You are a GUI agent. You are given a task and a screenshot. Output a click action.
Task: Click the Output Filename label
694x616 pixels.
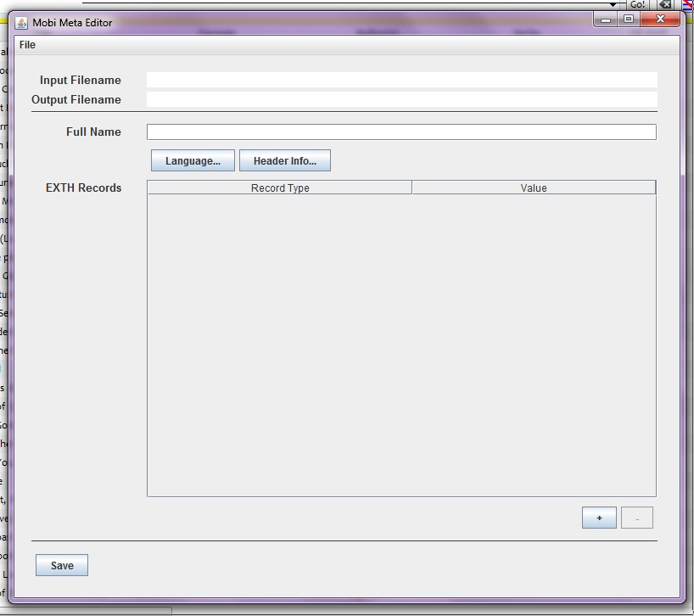pos(76,99)
